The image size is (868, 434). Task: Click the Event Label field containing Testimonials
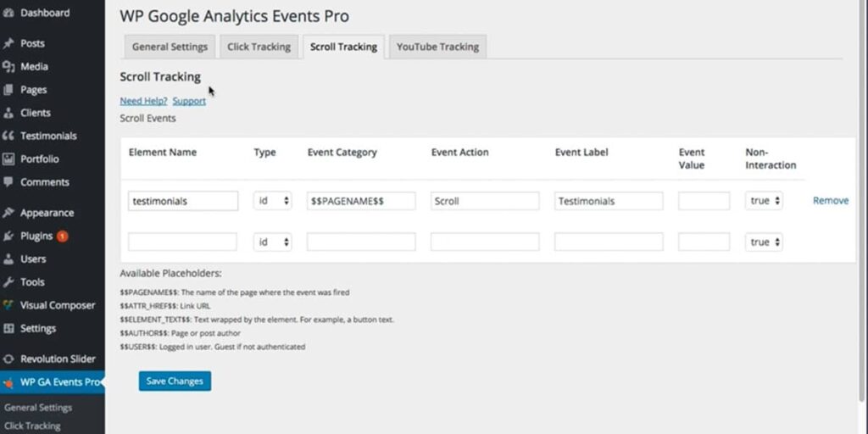(x=609, y=201)
